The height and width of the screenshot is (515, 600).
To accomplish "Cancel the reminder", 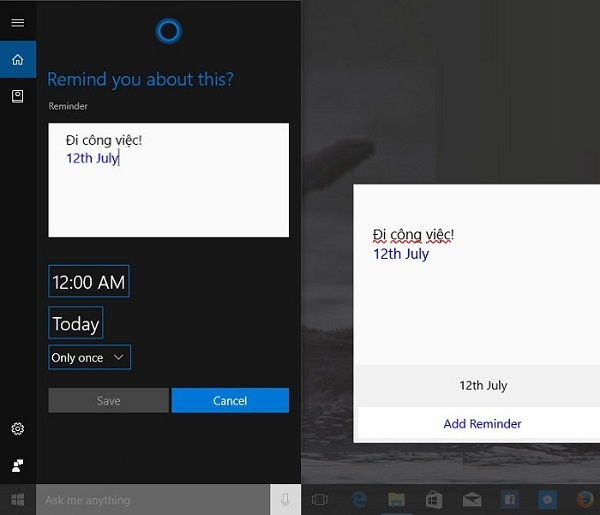I will pos(230,401).
